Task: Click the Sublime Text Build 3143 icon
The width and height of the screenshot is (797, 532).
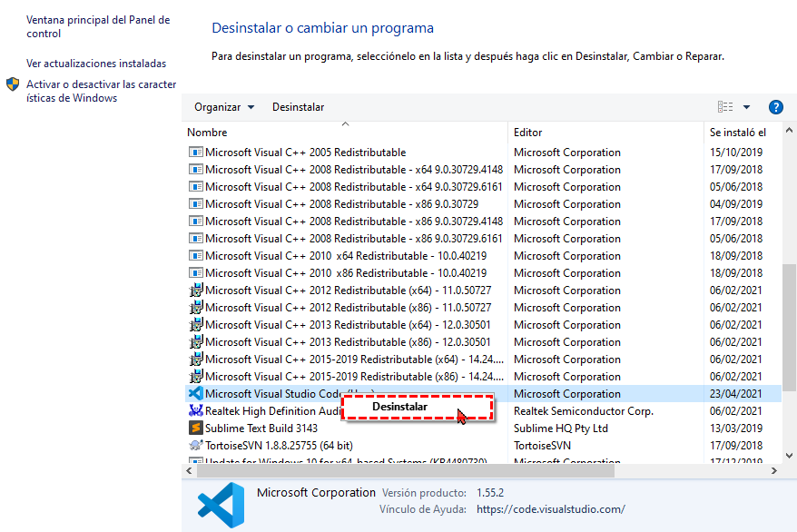Action: click(x=196, y=428)
